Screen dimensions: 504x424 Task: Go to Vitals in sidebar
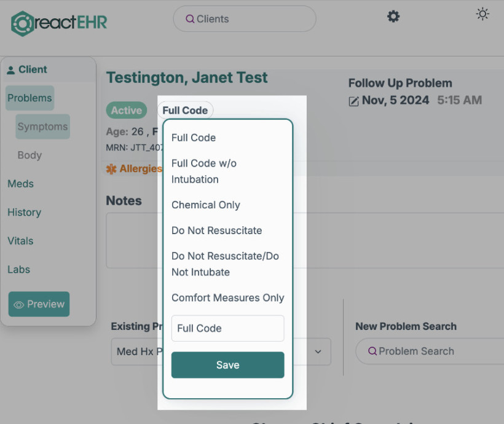[20, 241]
